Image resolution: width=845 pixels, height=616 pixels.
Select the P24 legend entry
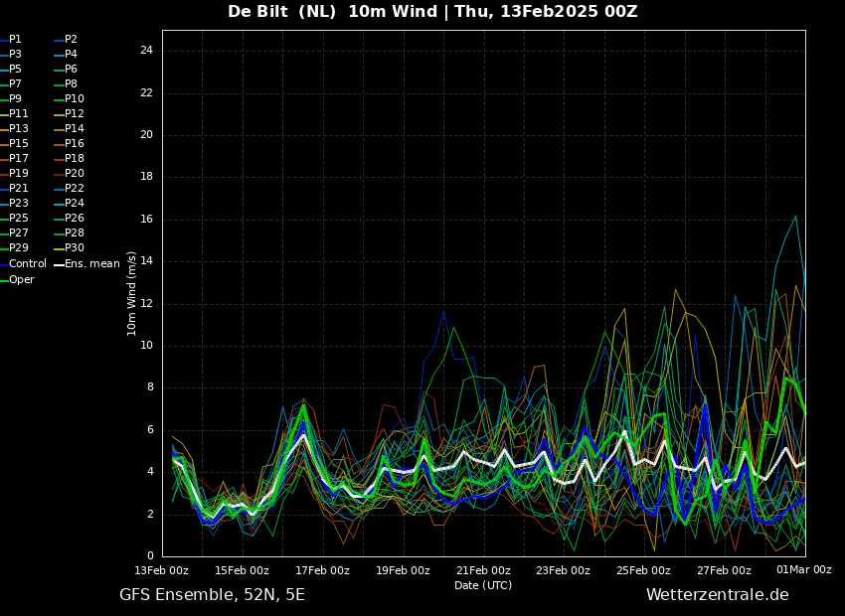(x=69, y=203)
